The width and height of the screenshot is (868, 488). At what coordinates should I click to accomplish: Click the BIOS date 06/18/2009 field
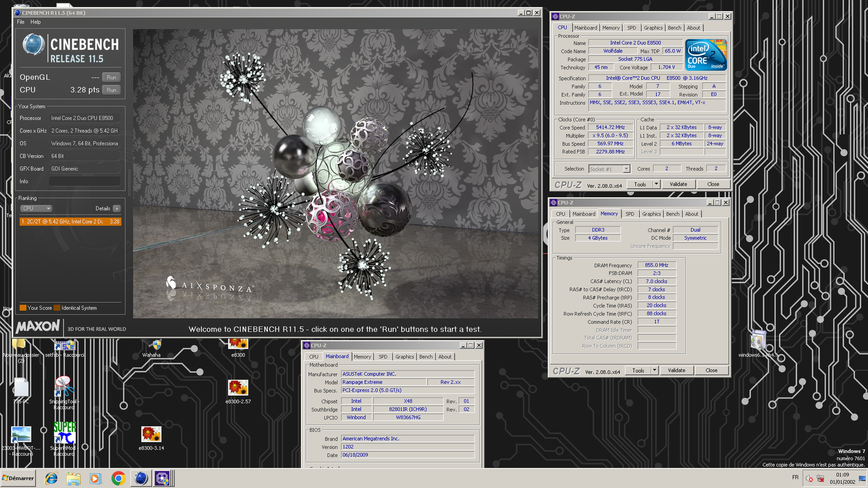click(408, 455)
